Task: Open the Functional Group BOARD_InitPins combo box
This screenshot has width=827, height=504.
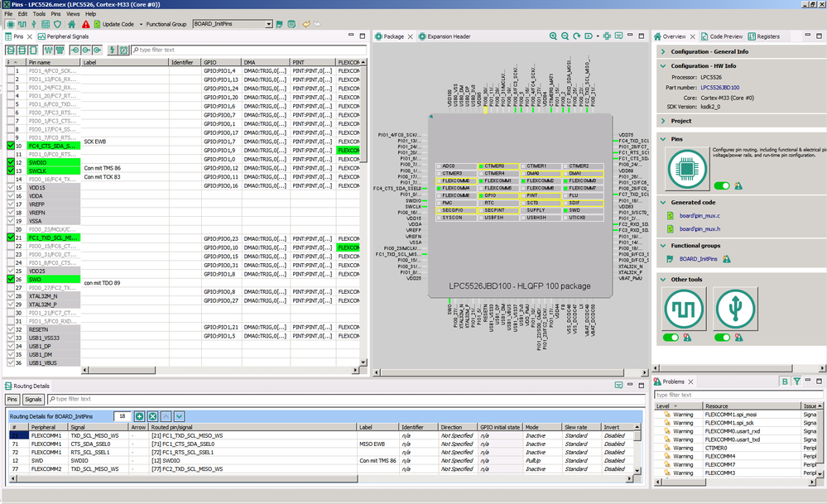Action: point(233,24)
